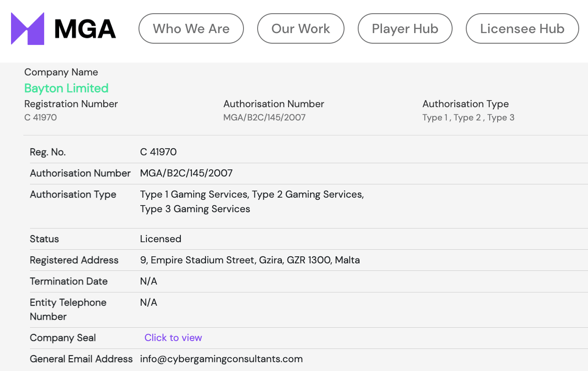Click the 'Type 1 , Type 2 , Type 3' summary text

(x=468, y=117)
